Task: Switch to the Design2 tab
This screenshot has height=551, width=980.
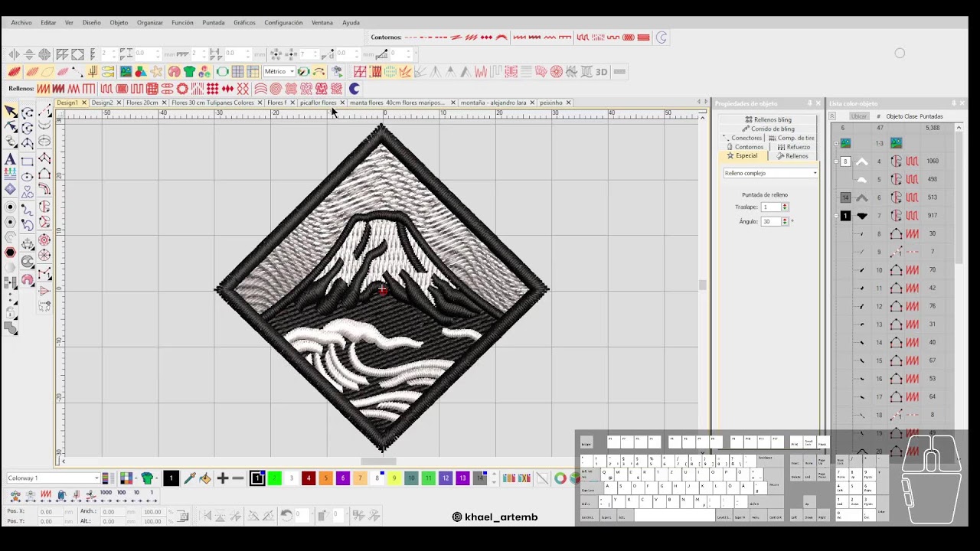Action: pos(102,103)
